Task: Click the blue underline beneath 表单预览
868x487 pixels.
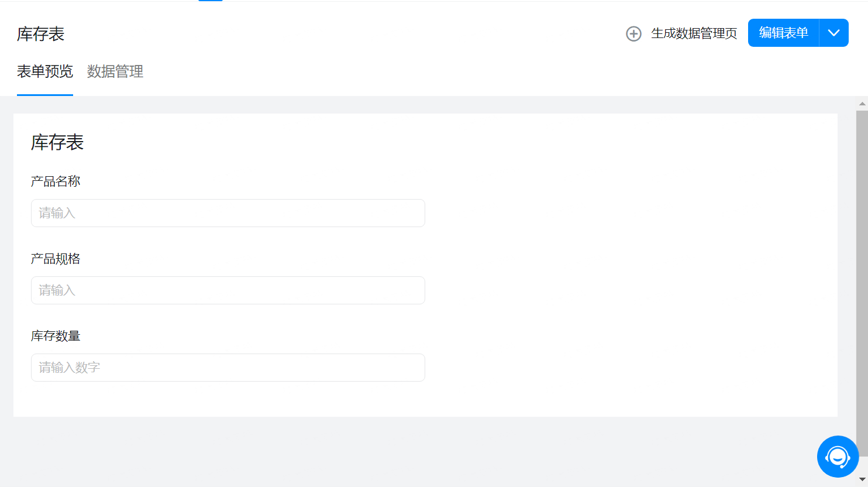Action: point(45,95)
